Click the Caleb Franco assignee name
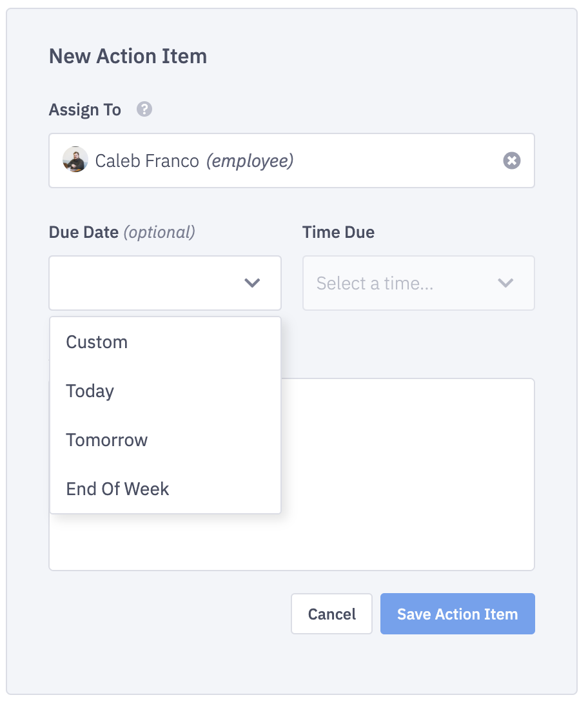The height and width of the screenshot is (704, 588). (147, 161)
